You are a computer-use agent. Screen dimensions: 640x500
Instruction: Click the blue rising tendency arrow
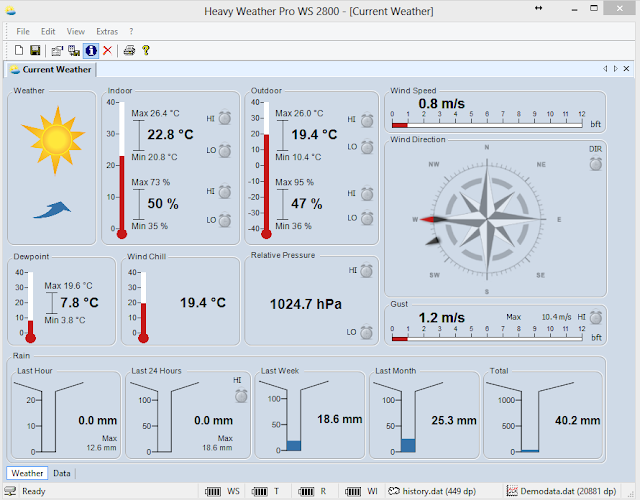[52, 210]
